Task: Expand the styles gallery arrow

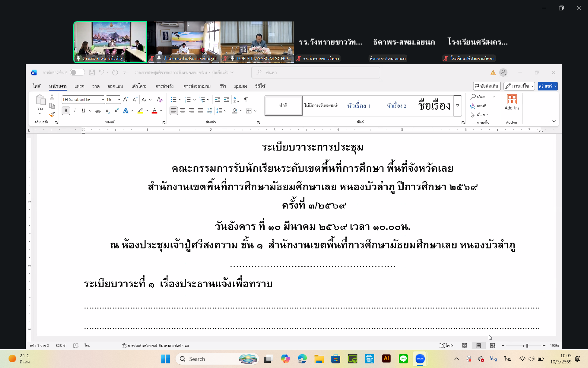Action: click(x=458, y=106)
